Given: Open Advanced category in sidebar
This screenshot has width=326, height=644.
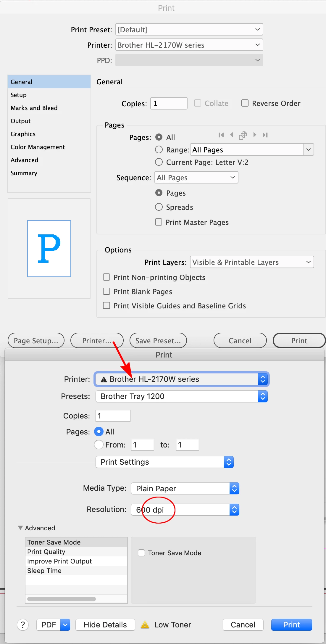Looking at the screenshot, I should [x=49, y=160].
